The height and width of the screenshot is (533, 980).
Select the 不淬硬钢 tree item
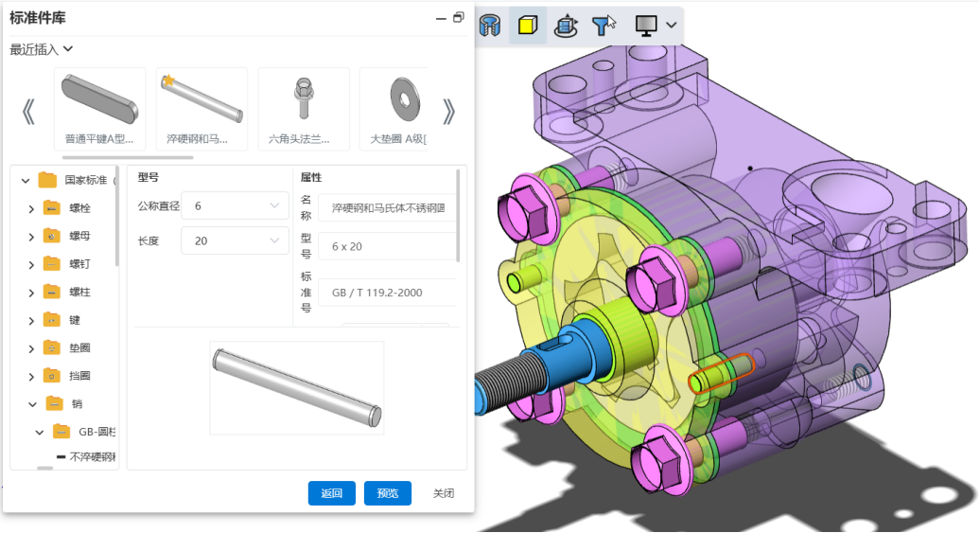[x=86, y=457]
